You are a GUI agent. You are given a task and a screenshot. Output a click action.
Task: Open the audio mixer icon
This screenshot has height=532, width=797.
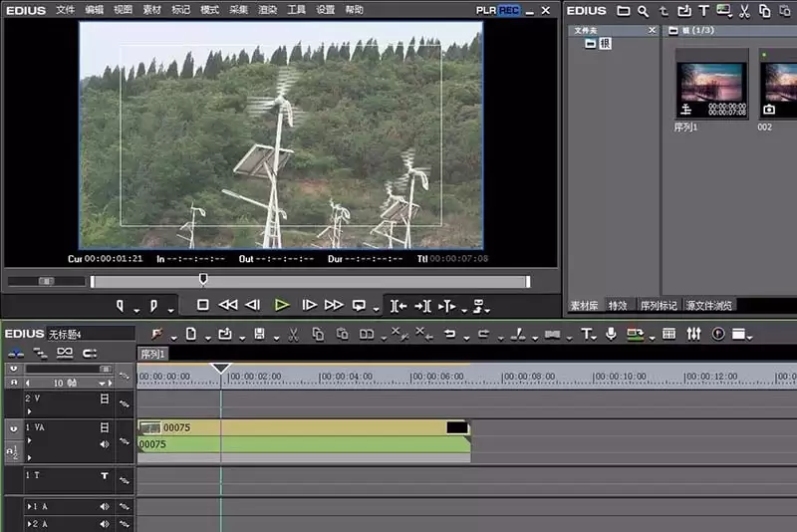(693, 334)
